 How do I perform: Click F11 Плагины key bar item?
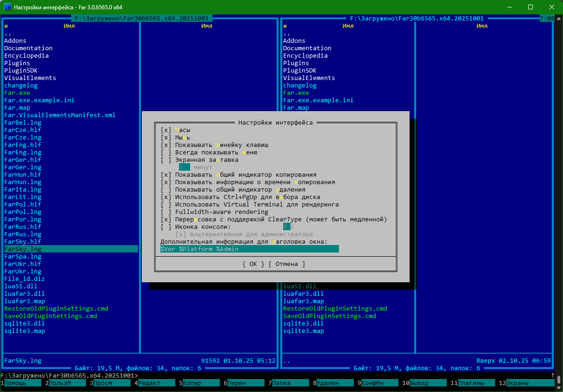tap(471, 383)
